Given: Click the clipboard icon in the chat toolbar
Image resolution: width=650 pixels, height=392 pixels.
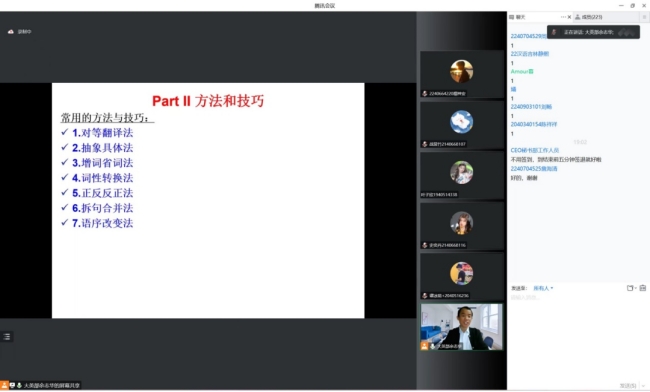Looking at the screenshot, I should coord(643,288).
